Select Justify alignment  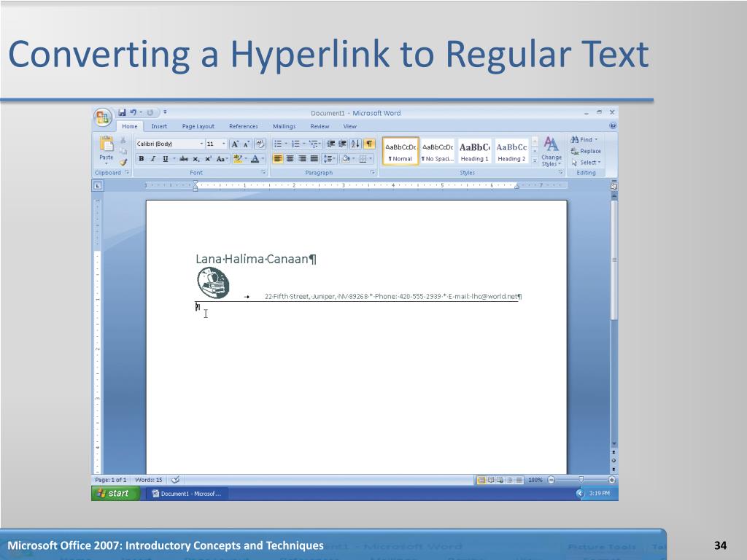pyautogui.click(x=314, y=158)
